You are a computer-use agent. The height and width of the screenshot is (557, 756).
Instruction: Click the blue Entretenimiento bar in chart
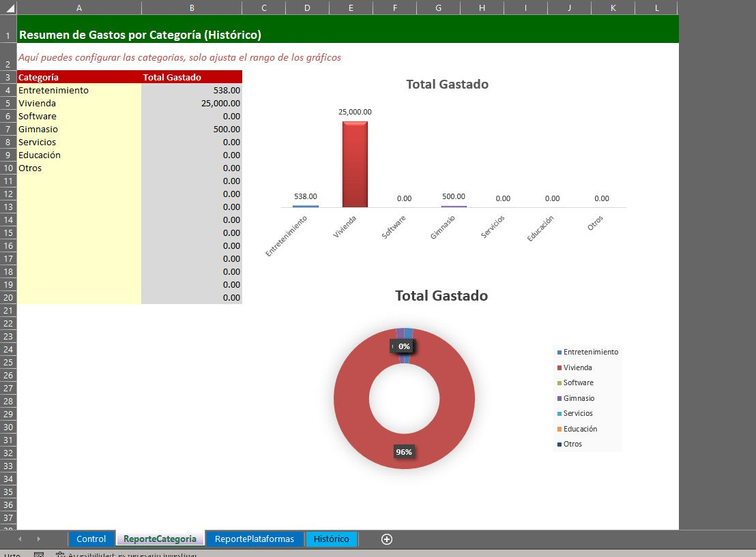[x=305, y=206]
